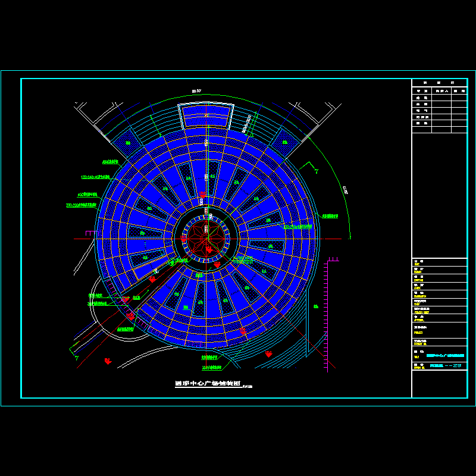Viewport: 476px width, 476px height.
Task: Click the green section mark at lower left
Action: [x=77, y=358]
